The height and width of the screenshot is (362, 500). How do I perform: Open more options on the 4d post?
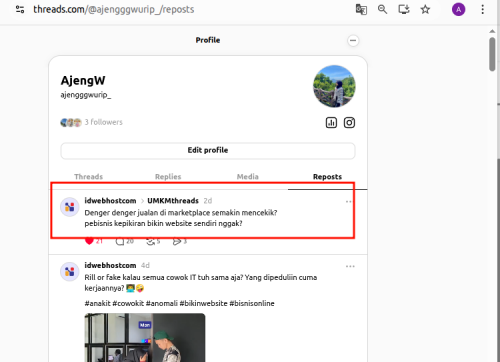350,266
